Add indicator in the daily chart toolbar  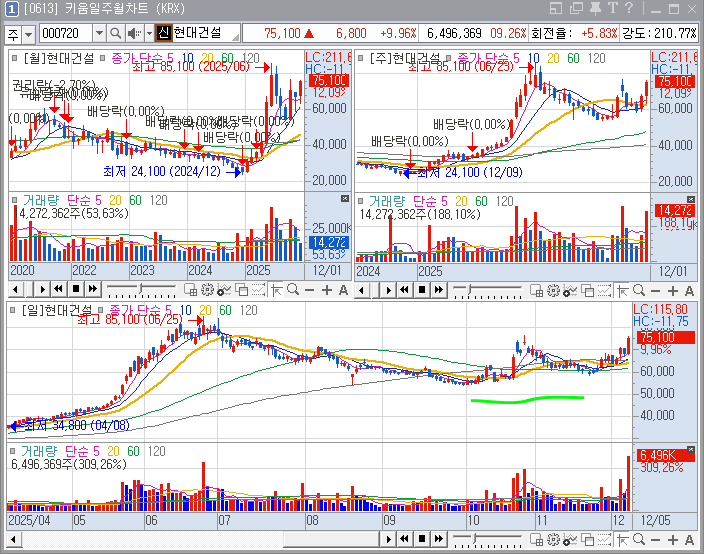[x=569, y=539]
